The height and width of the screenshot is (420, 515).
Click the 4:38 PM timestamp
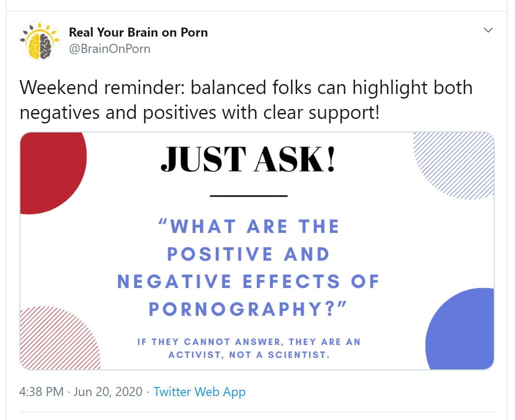pyautogui.click(x=41, y=392)
